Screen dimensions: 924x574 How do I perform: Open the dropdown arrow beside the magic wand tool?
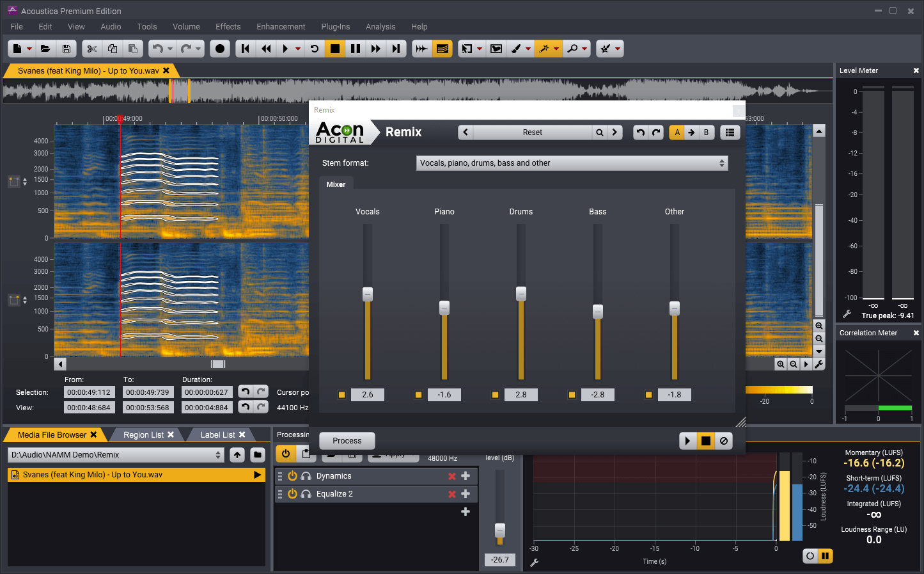(556, 49)
